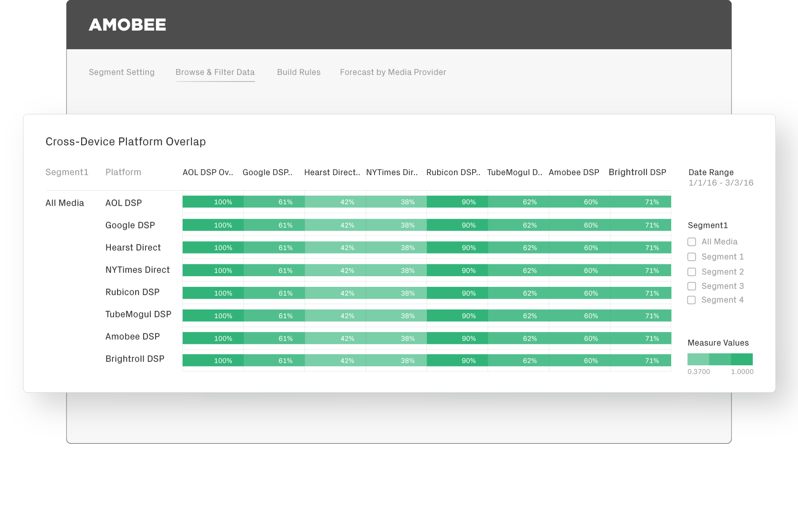The height and width of the screenshot is (532, 798).
Task: Click the medium green Measure Values swatch
Action: (x=720, y=359)
